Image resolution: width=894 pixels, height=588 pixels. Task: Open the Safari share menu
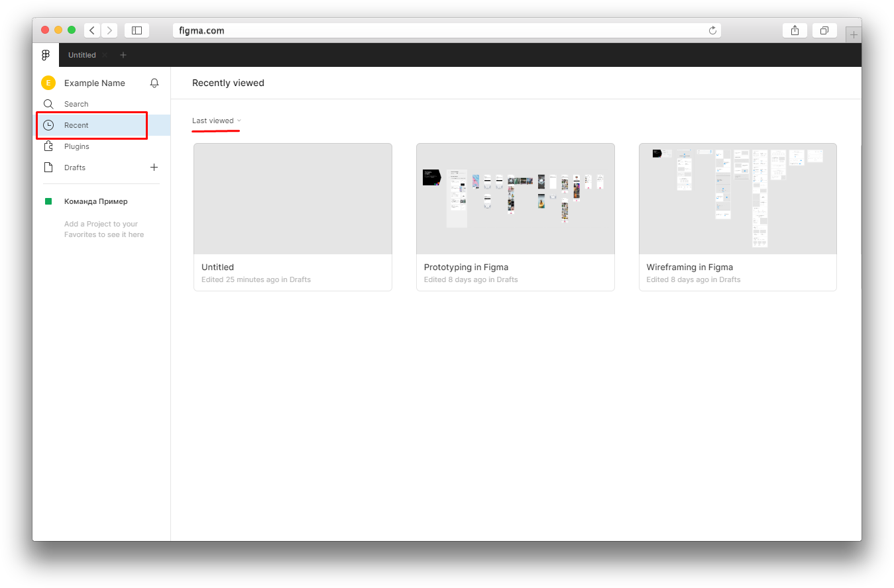pyautogui.click(x=795, y=30)
